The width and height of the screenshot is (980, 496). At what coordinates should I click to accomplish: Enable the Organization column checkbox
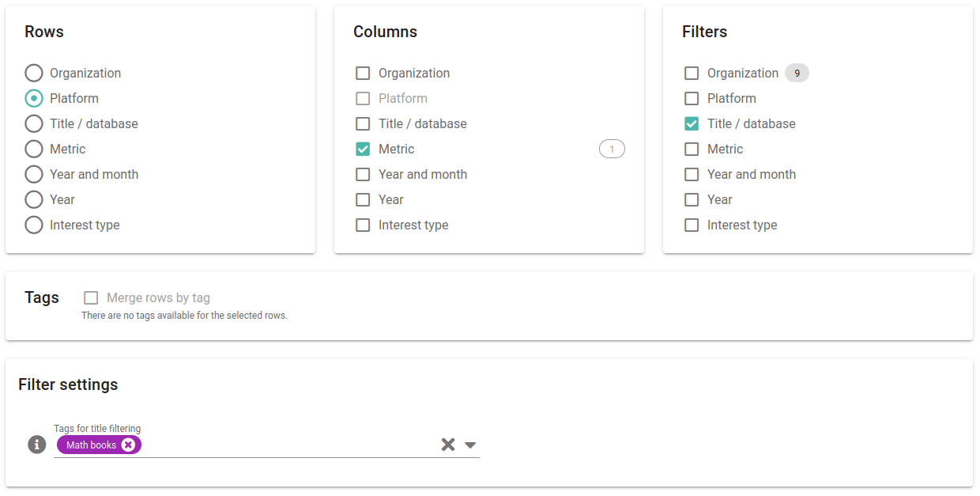363,73
